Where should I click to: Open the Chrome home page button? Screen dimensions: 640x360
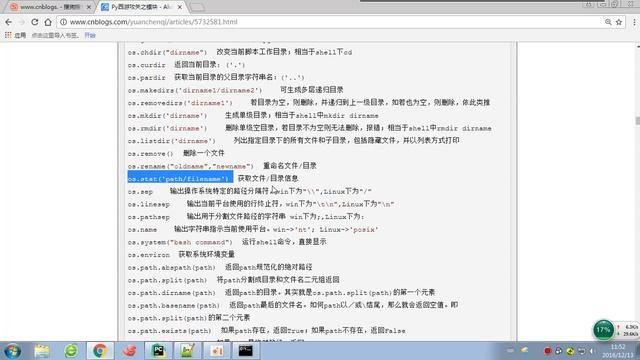pos(48,22)
